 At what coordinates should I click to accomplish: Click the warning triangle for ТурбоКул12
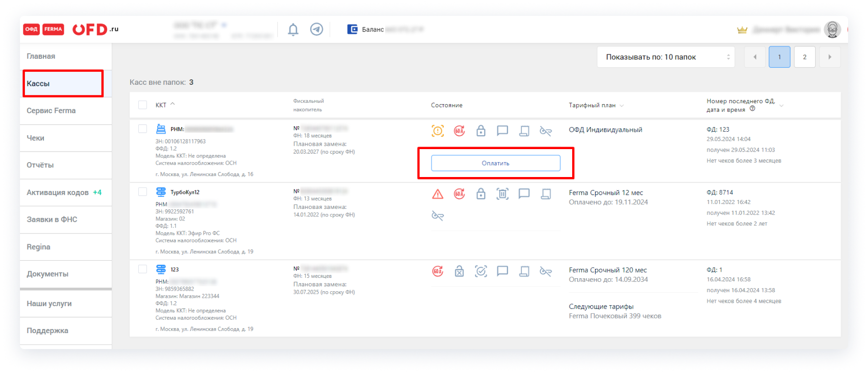coord(437,194)
